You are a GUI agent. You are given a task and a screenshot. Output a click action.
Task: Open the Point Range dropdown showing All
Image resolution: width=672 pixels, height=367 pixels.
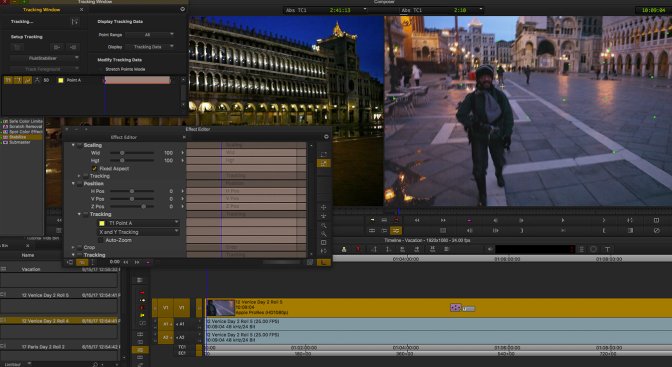pos(150,35)
